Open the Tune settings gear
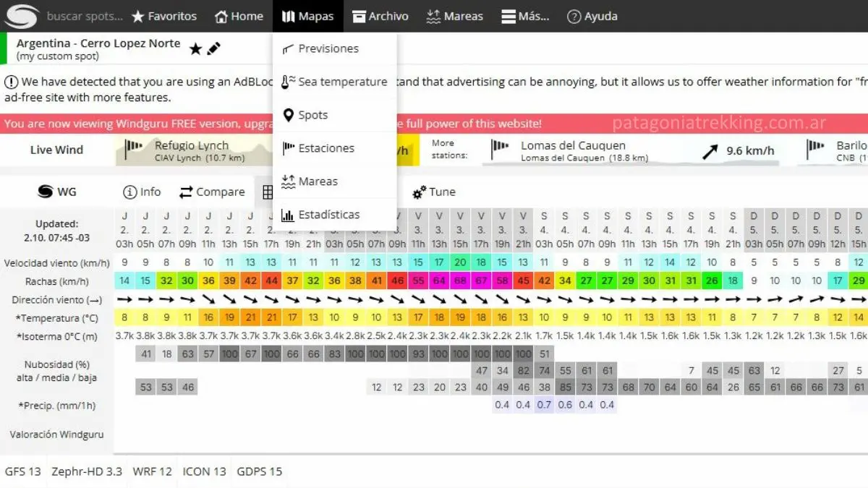This screenshot has height=488, width=868. coord(434,192)
